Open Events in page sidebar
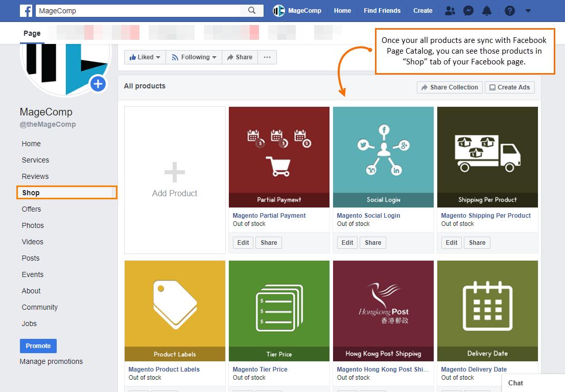565x392 pixels. pos(32,274)
